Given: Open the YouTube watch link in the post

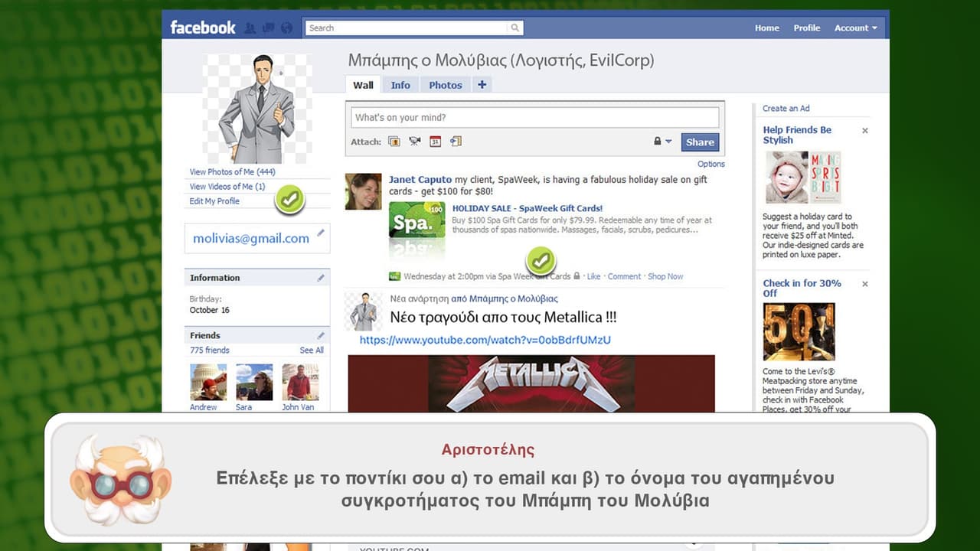Looking at the screenshot, I should (485, 340).
